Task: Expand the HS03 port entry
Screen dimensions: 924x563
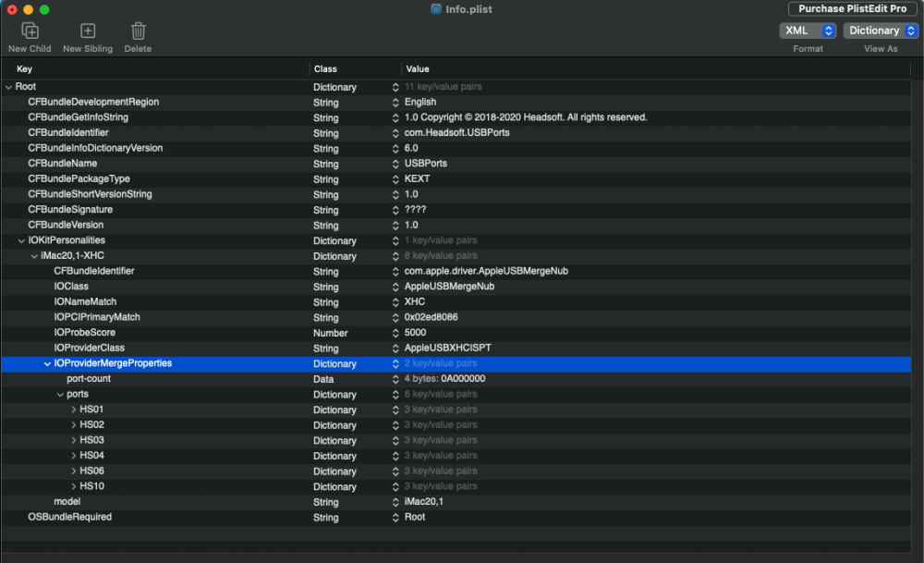Action: (x=74, y=440)
